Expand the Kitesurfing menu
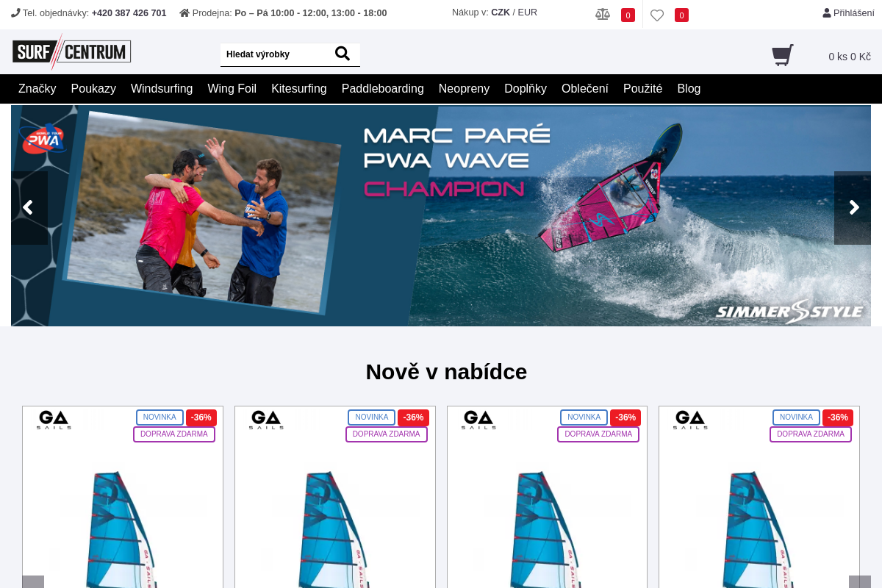Viewport: 882px width, 588px height. (299, 89)
